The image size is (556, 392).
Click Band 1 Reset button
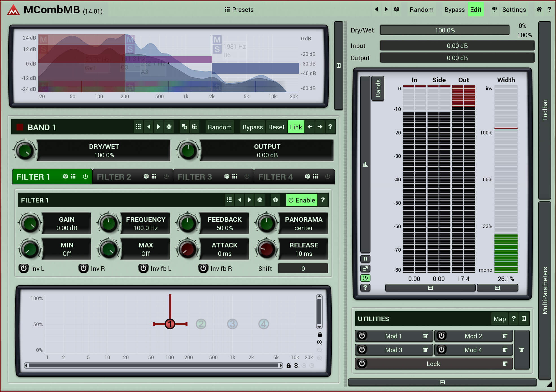coord(276,127)
